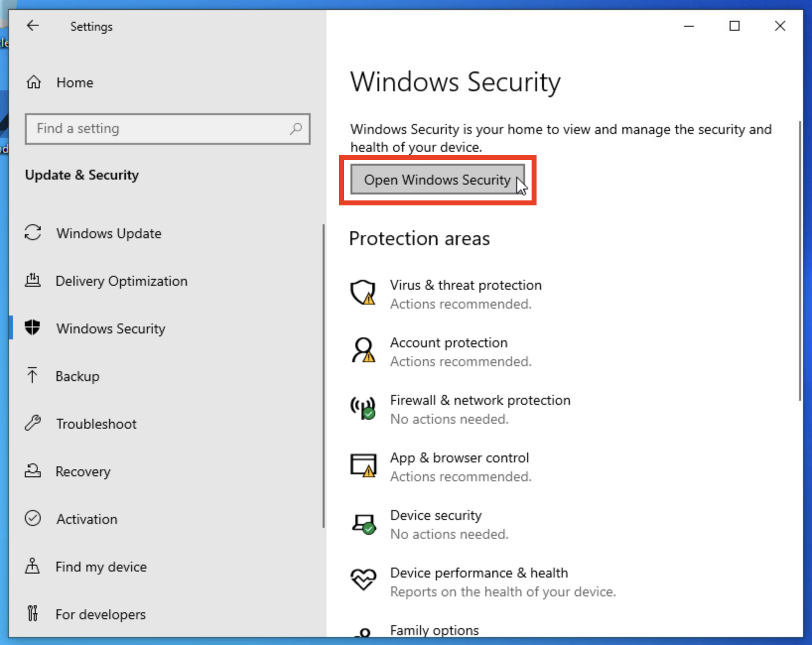Open Delivery Optimization settings
The height and width of the screenshot is (645, 812).
pyautogui.click(x=122, y=281)
